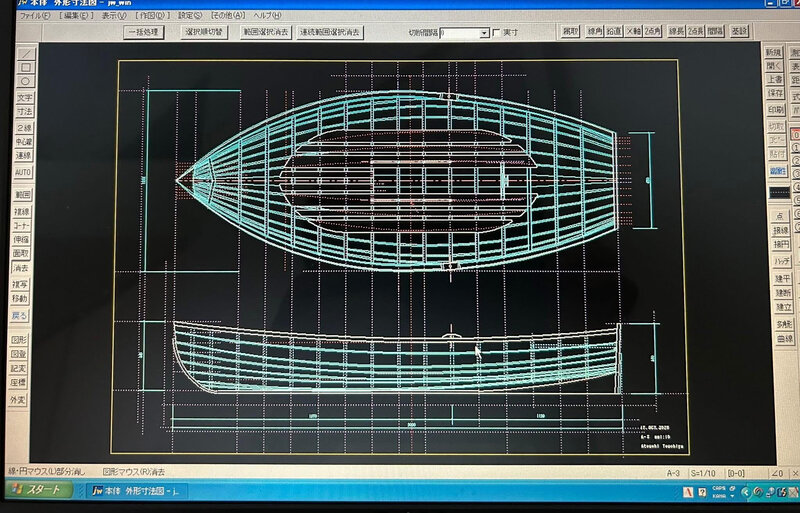800x513 pixels.
Task: Choose the 文字 text tool
Action: click(24, 97)
